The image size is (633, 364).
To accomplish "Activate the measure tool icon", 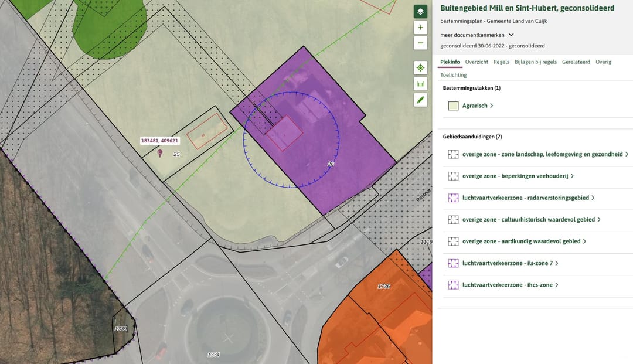I will [420, 84].
